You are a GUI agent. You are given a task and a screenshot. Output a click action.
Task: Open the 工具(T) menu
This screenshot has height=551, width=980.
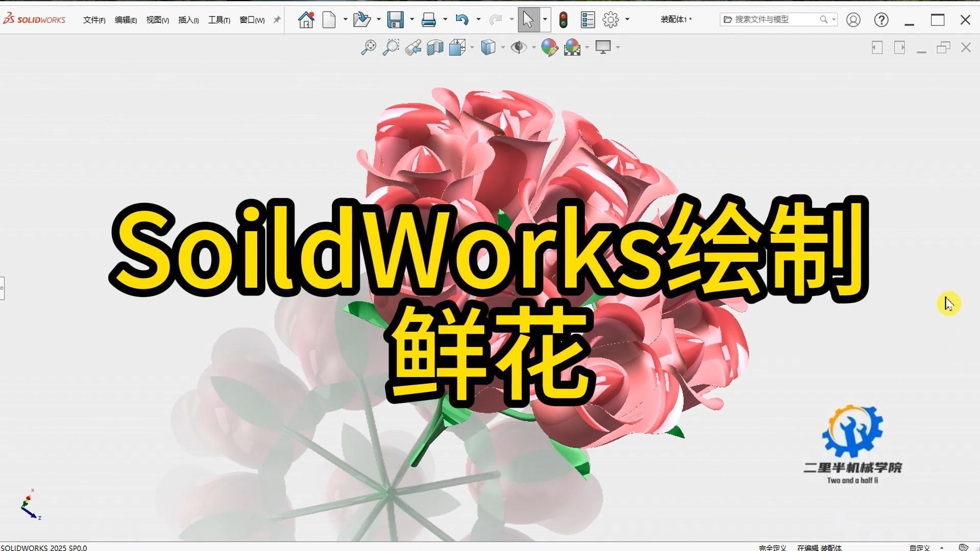coord(219,20)
